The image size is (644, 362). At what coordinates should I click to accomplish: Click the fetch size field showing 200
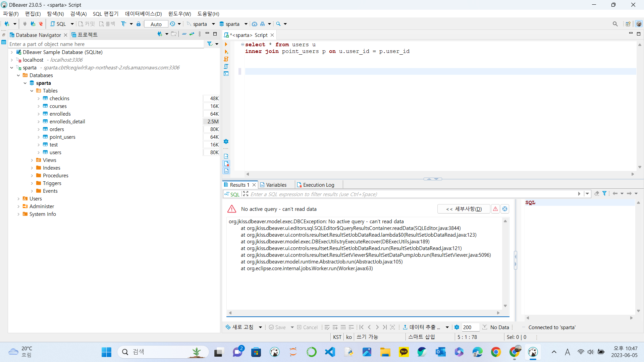(x=470, y=327)
